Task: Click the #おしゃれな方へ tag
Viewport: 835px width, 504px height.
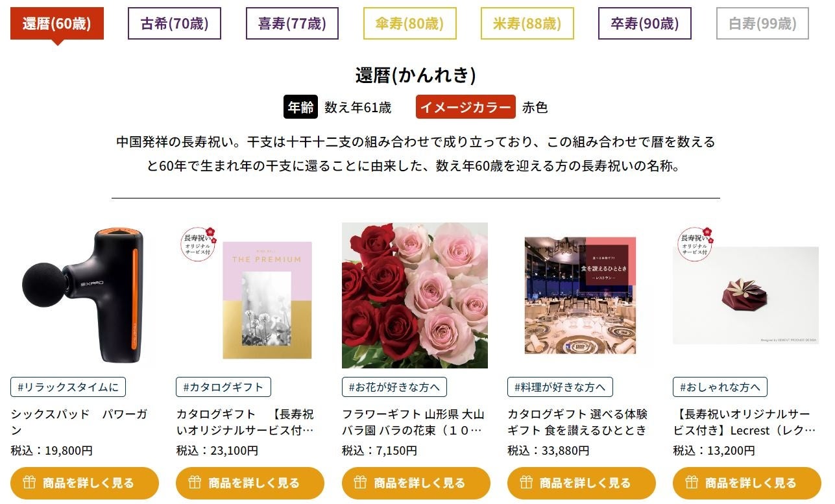Action: tap(720, 387)
